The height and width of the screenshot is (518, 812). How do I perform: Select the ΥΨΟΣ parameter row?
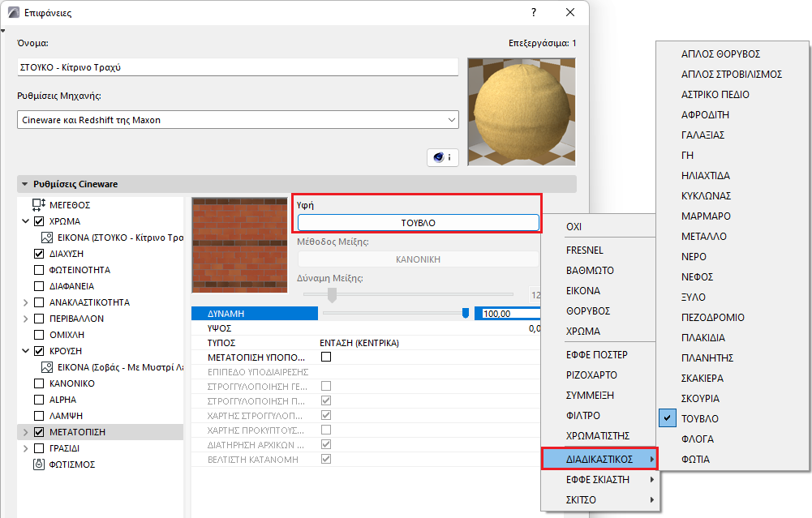[x=366, y=328]
